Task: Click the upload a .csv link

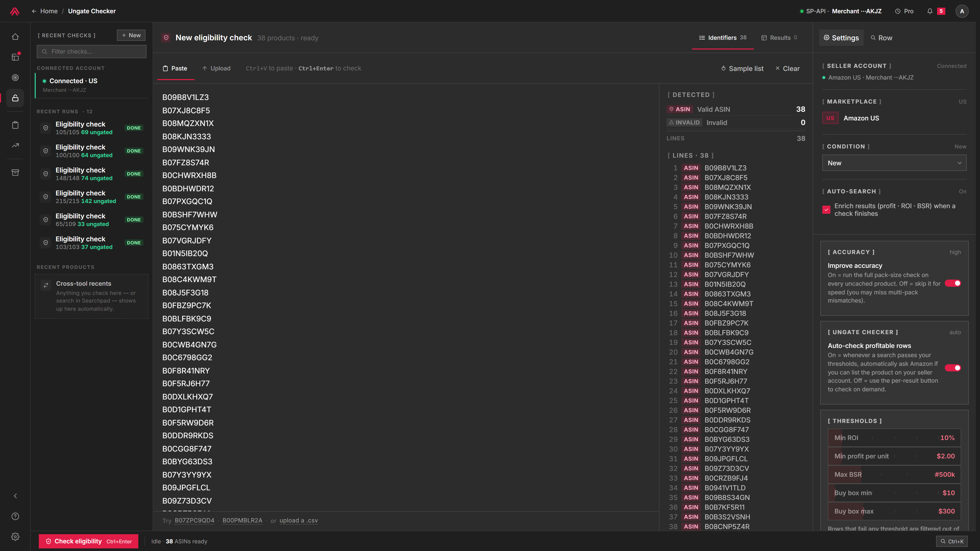Action: point(299,520)
